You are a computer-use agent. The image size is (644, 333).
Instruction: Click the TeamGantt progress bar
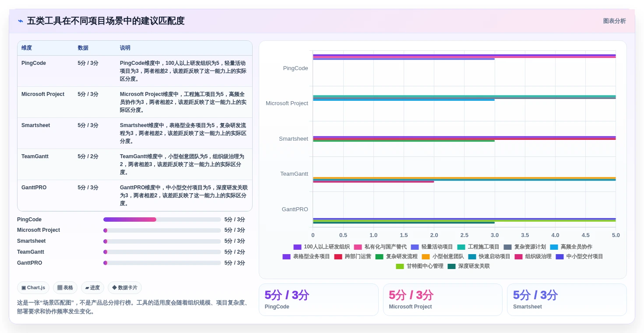coord(162,252)
